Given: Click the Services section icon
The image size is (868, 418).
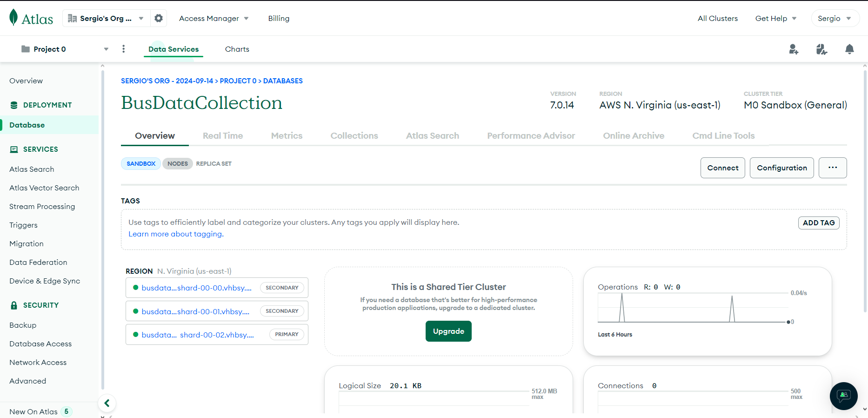Looking at the screenshot, I should [14, 149].
